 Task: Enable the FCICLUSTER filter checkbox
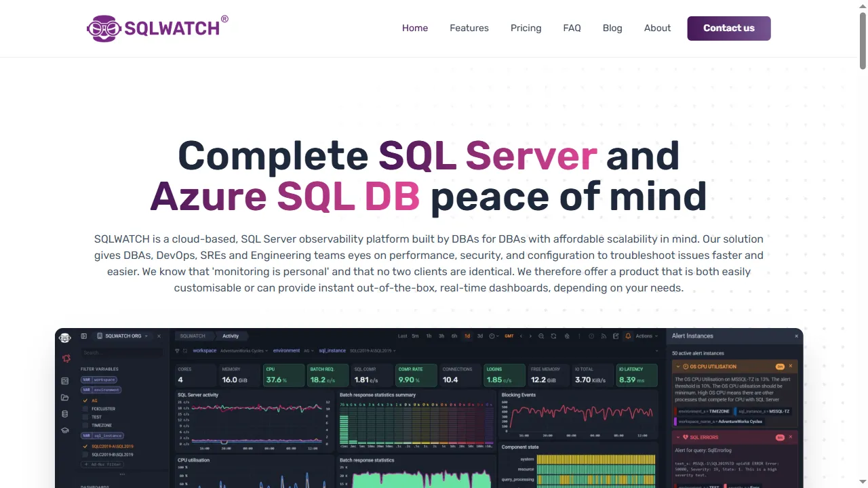tap(85, 409)
